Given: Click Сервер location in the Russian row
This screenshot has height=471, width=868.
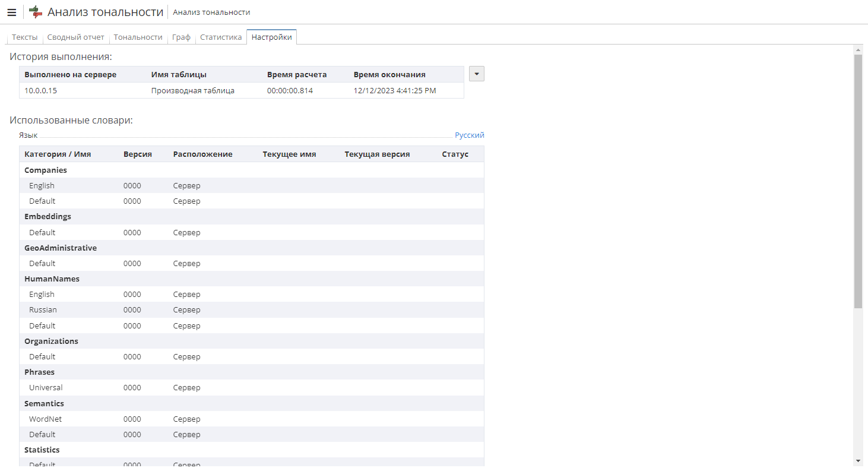Looking at the screenshot, I should pos(187,310).
